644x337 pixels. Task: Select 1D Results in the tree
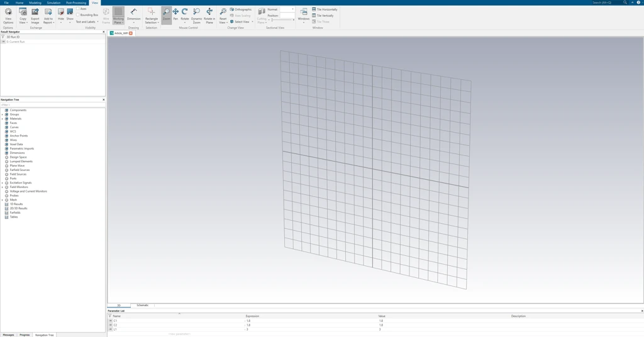pos(16,204)
